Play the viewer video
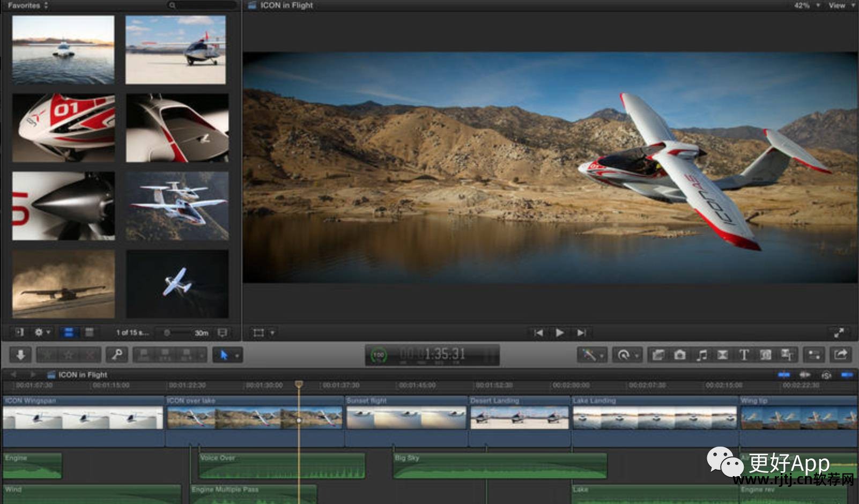 559,332
